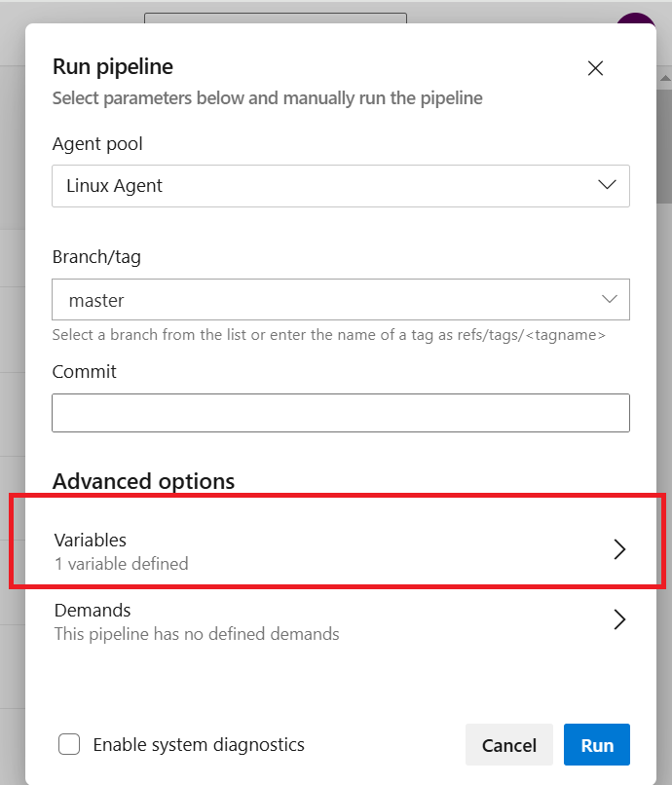Image resolution: width=672 pixels, height=785 pixels.
Task: Focus the Commit text field
Action: (341, 413)
